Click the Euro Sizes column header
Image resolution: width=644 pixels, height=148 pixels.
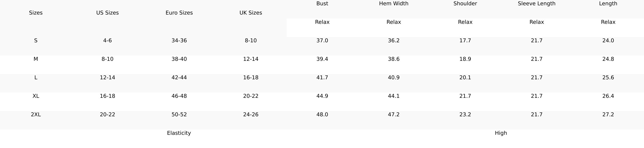179,13
